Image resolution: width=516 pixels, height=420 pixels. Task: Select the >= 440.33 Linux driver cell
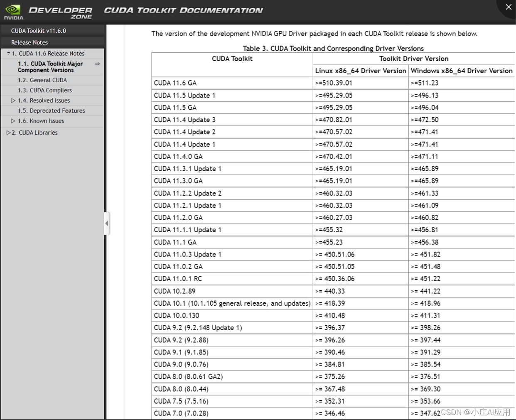point(361,291)
